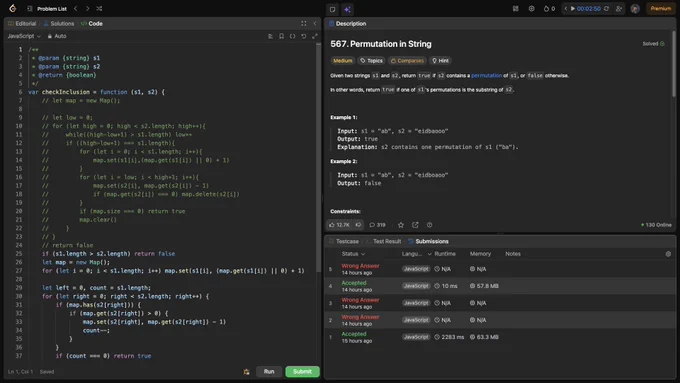
Task: Switch to the Editorial tab
Action: click(22, 23)
